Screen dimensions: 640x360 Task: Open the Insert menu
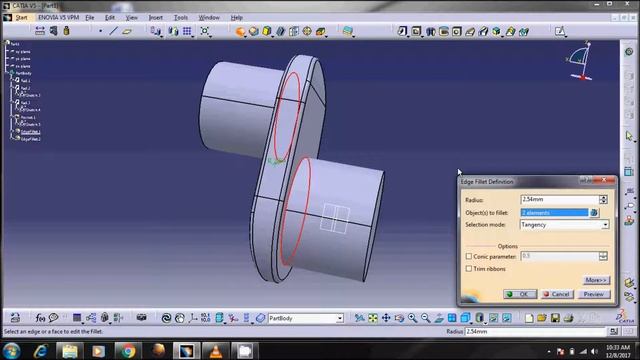click(x=156, y=18)
